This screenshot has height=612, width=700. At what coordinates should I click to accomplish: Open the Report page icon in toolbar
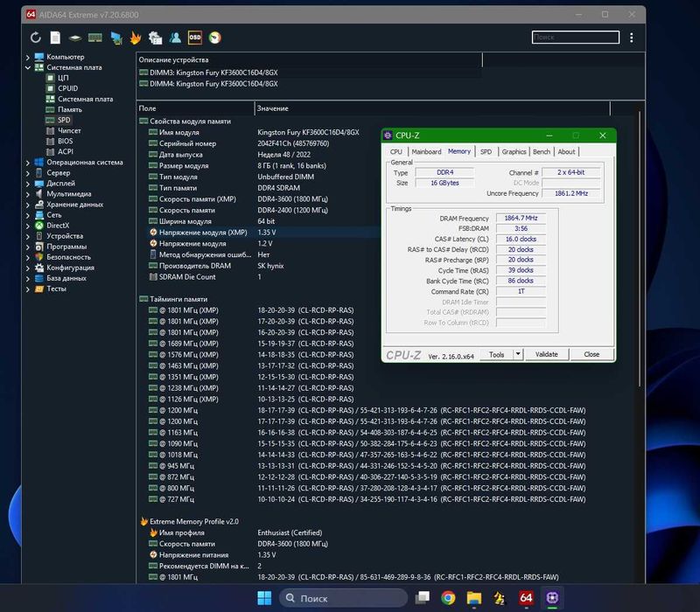click(x=55, y=38)
